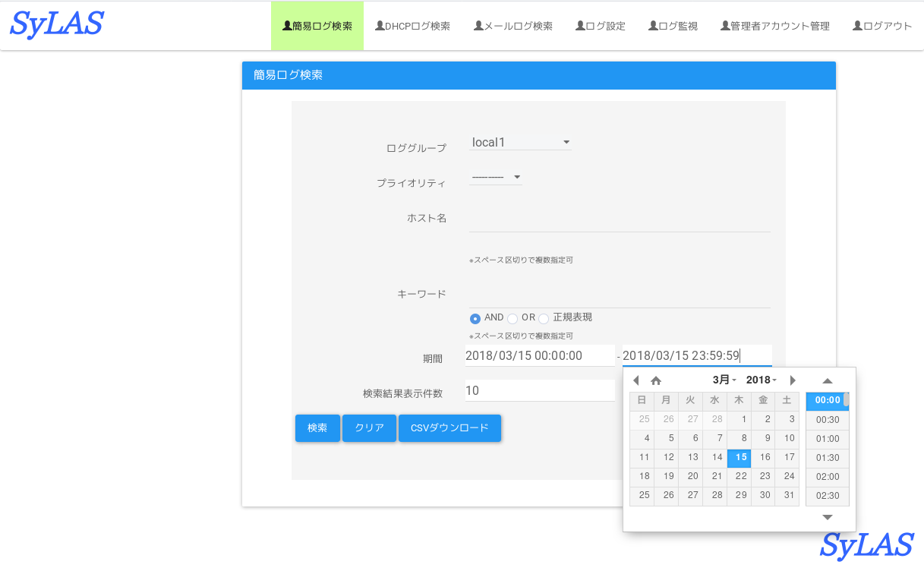Click the ログアウト menu item
This screenshot has width=924, height=571.
pos(882,26)
